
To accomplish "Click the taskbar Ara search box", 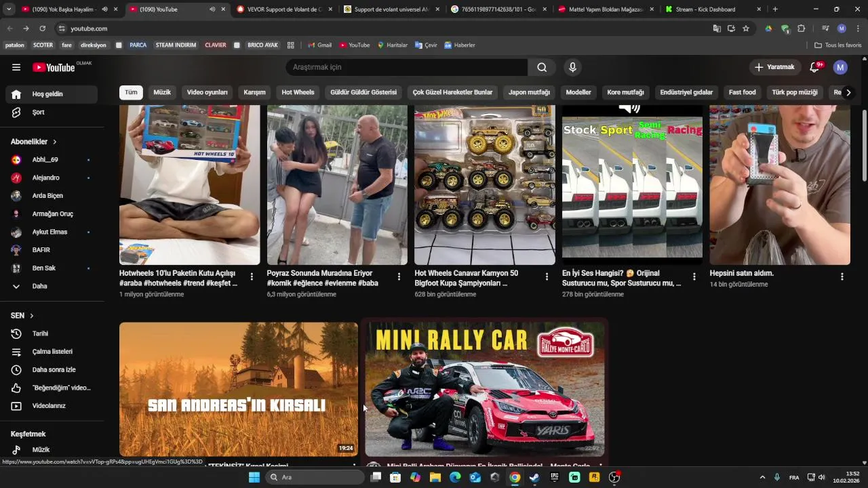I will pyautogui.click(x=314, y=477).
